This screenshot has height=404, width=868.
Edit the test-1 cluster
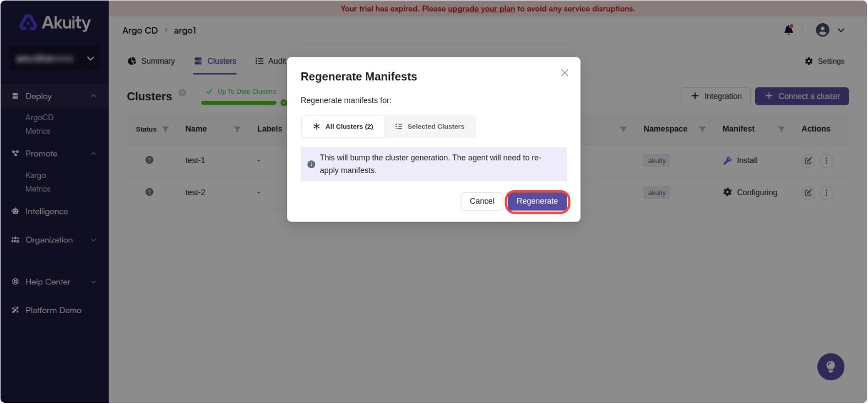[808, 161]
